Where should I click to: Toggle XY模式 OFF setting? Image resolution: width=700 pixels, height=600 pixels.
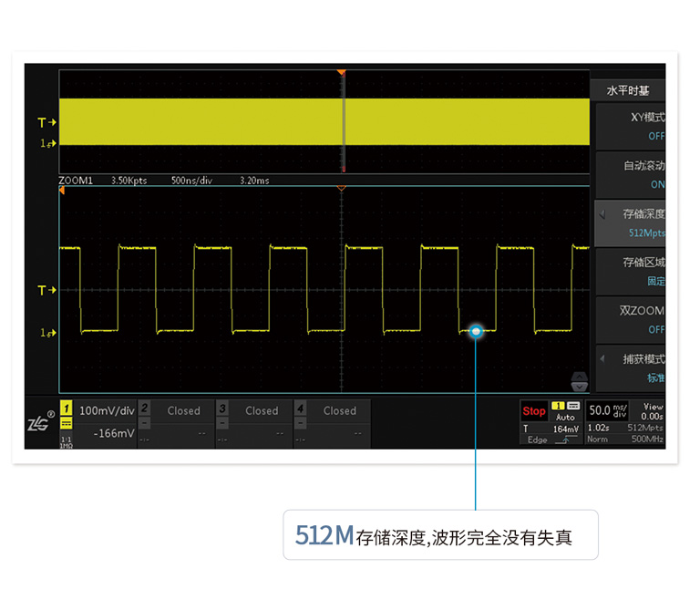[x=632, y=127]
